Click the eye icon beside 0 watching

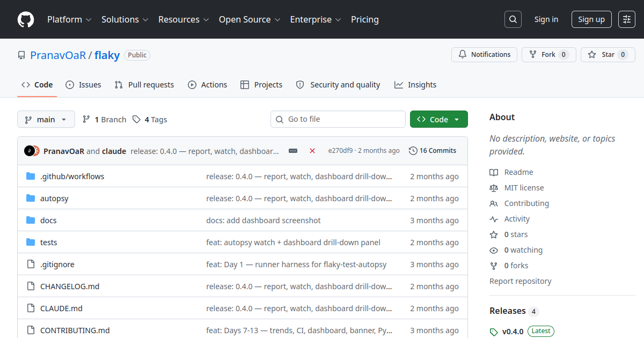494,250
